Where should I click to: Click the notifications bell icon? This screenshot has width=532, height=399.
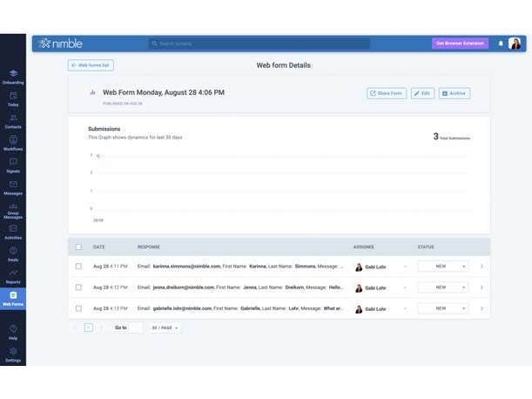[x=501, y=44]
